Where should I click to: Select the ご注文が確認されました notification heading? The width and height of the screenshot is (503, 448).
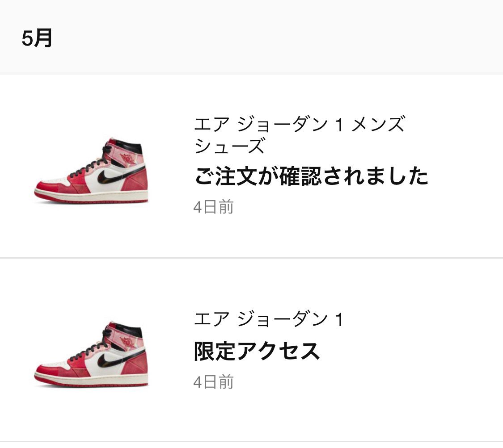(x=311, y=176)
